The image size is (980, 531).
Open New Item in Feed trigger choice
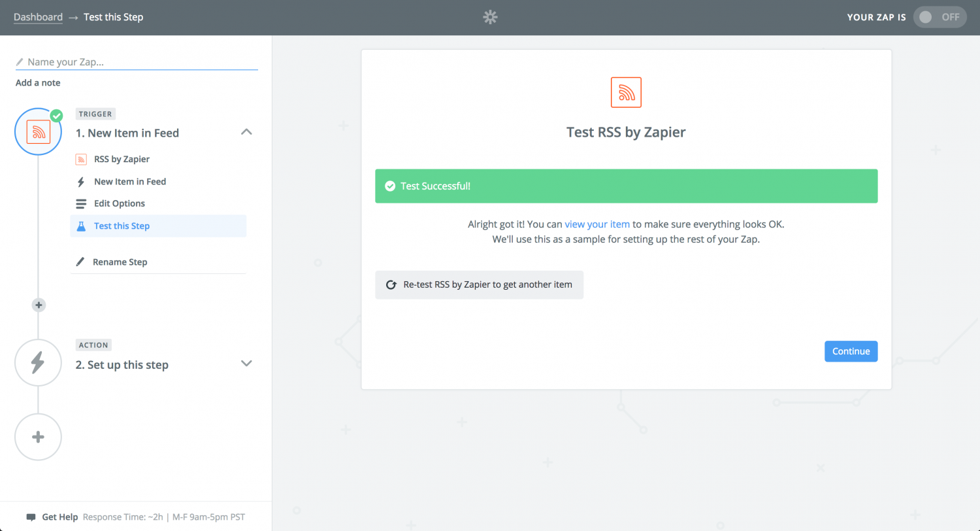click(130, 182)
